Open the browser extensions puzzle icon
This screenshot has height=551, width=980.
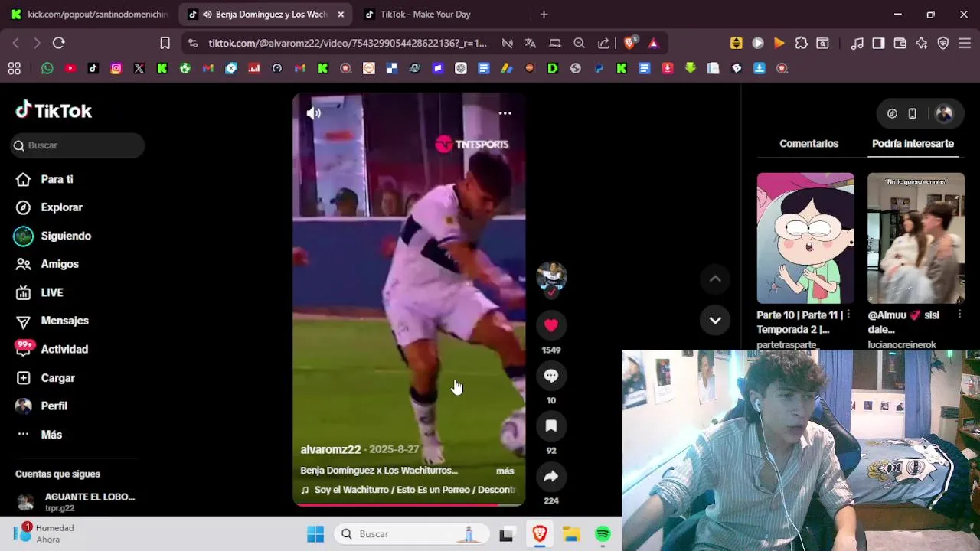pos(801,43)
